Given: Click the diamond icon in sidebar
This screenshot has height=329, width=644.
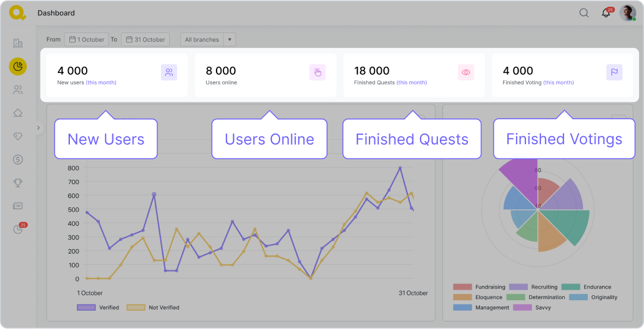Looking at the screenshot, I should 17,136.
